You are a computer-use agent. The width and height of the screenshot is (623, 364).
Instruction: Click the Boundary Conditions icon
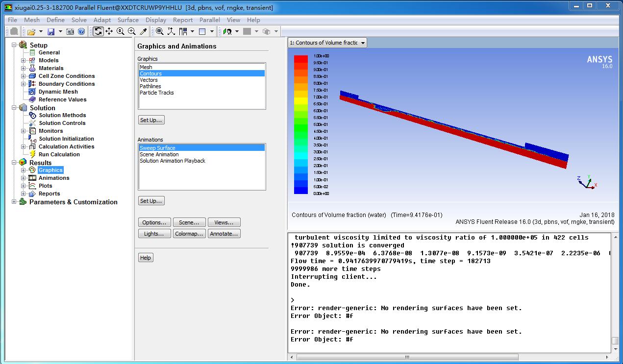(x=32, y=84)
